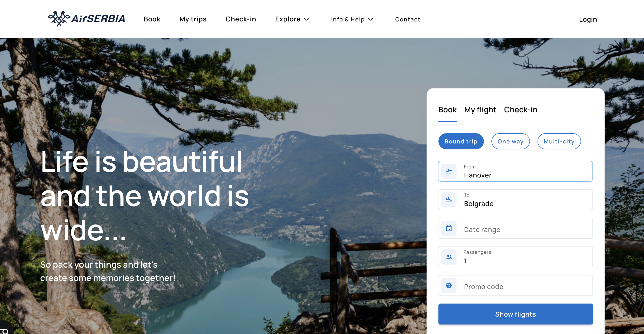The height and width of the screenshot is (334, 644).
Task: Switch to the My flight tab
Action: click(480, 110)
